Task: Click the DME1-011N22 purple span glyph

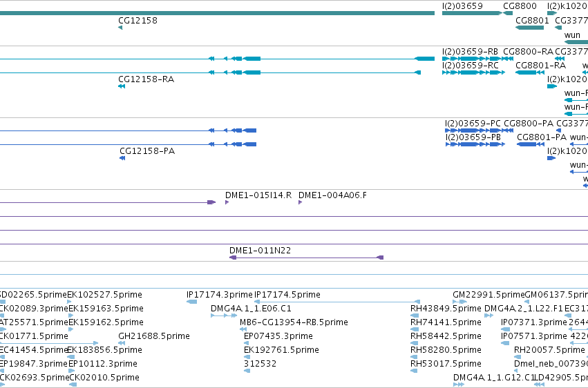Action: pyautogui.click(x=306, y=258)
